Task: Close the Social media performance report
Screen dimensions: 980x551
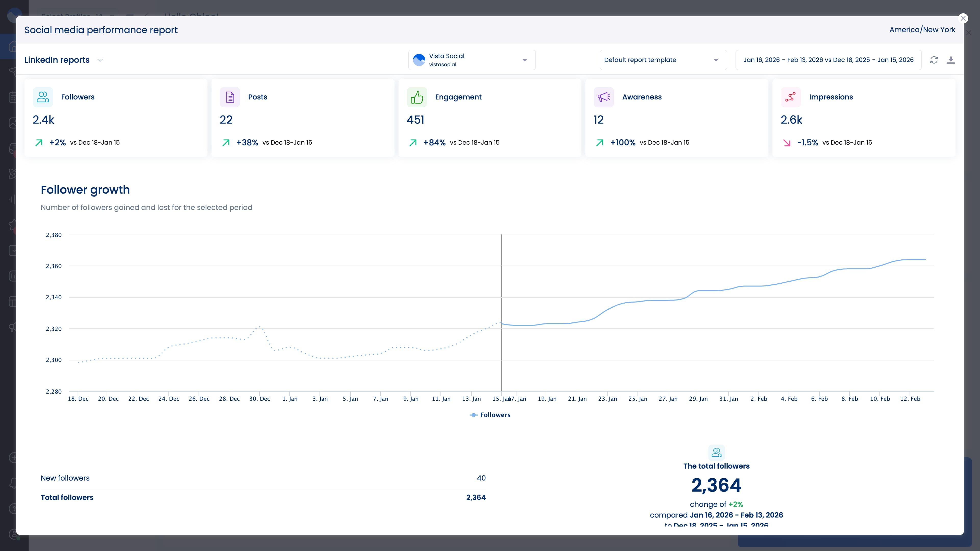Action: (x=963, y=18)
